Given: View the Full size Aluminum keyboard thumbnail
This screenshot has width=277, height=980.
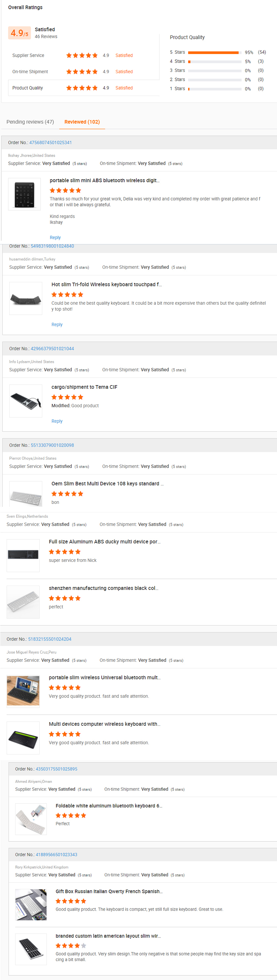Looking at the screenshot, I should pyautogui.click(x=23, y=555).
